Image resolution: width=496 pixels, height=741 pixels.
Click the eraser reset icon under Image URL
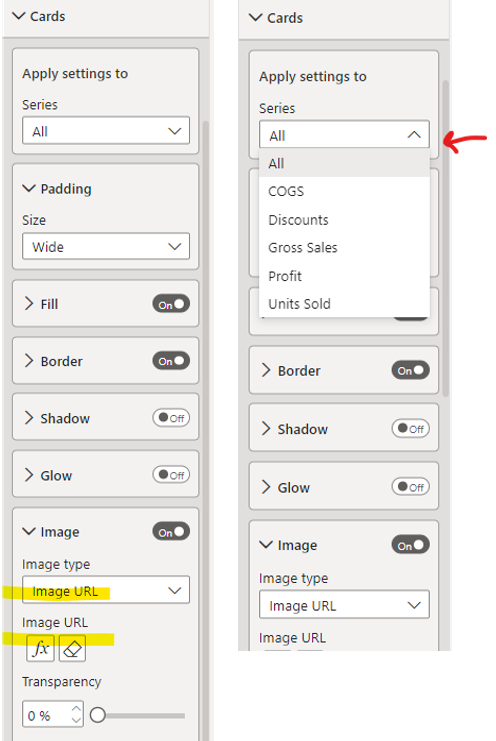click(x=72, y=648)
